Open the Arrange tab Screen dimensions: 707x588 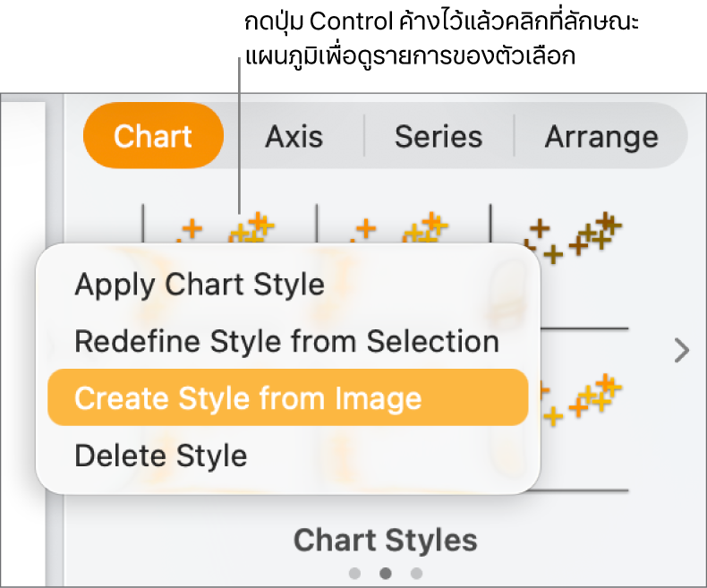pyautogui.click(x=601, y=136)
